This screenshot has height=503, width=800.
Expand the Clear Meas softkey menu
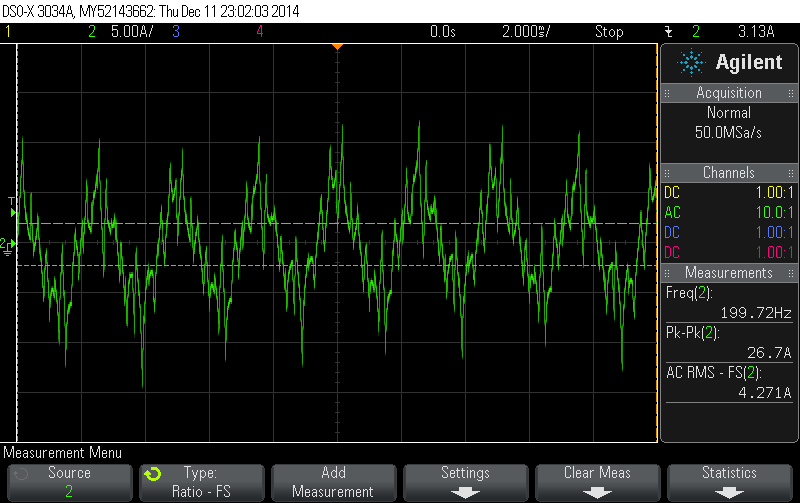(x=597, y=481)
